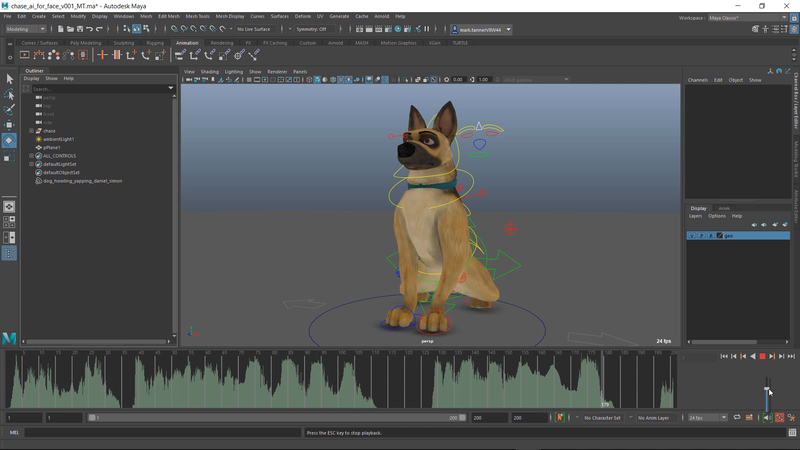Open the viewport Shading menu
The height and width of the screenshot is (450, 800).
click(209, 71)
